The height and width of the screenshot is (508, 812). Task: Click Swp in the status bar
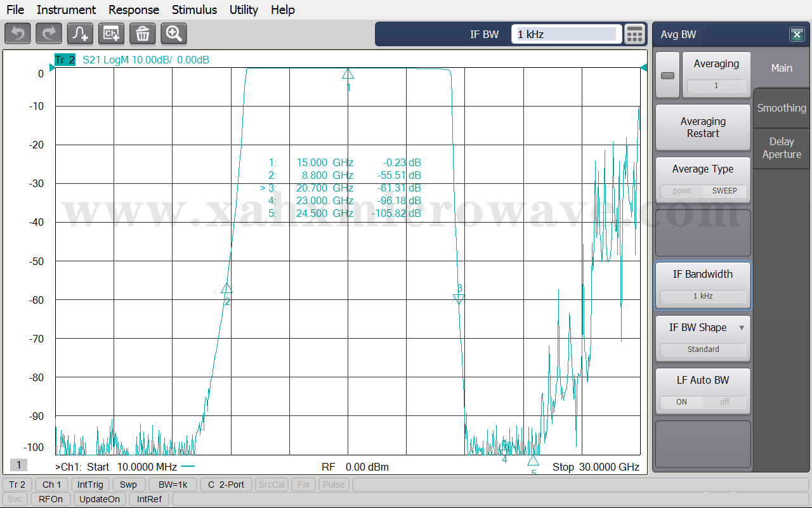point(128,485)
